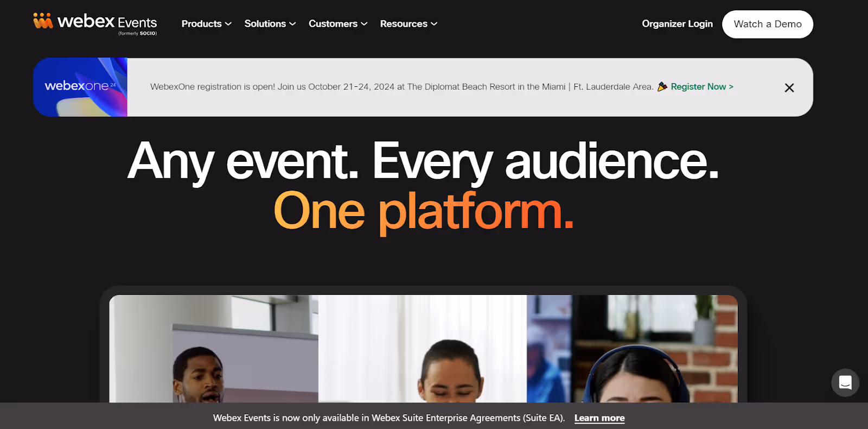Image resolution: width=868 pixels, height=429 pixels.
Task: Open the Customers menu label
Action: [333, 24]
